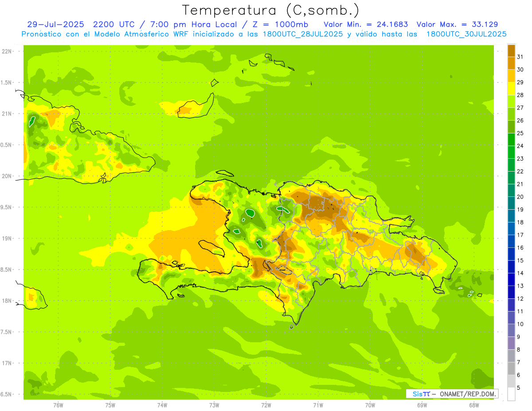Click the "Valor Max. = 33.129" value

tap(457, 24)
